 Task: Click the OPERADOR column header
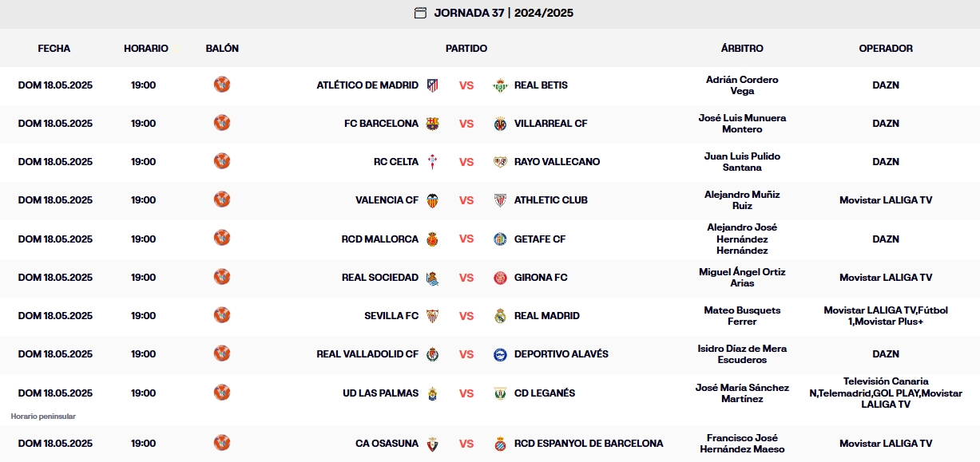(886, 49)
